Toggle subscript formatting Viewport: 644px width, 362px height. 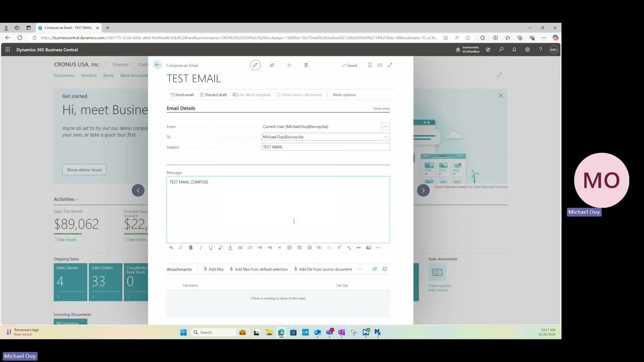[349, 247]
